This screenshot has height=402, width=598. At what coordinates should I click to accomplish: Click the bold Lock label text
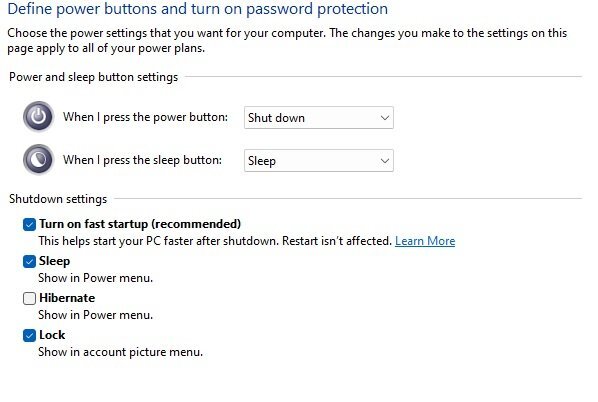pos(52,335)
